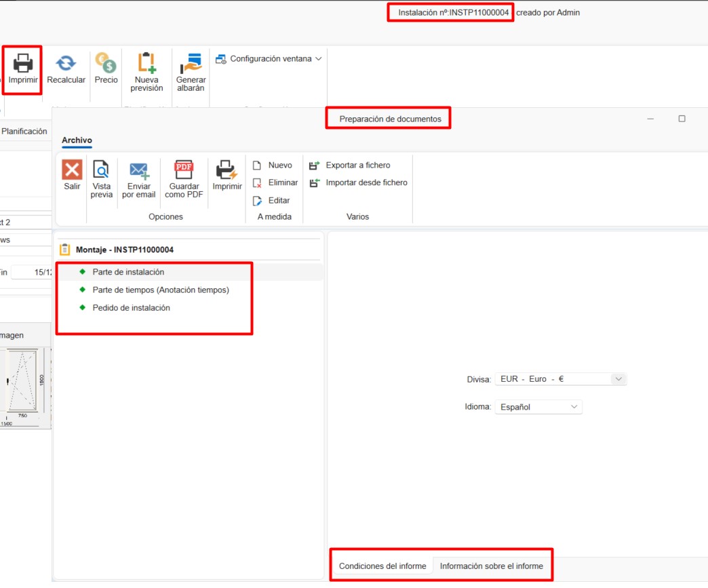Click Generar albarán icon
Image resolution: width=708 pixels, height=588 pixels.
(x=191, y=64)
